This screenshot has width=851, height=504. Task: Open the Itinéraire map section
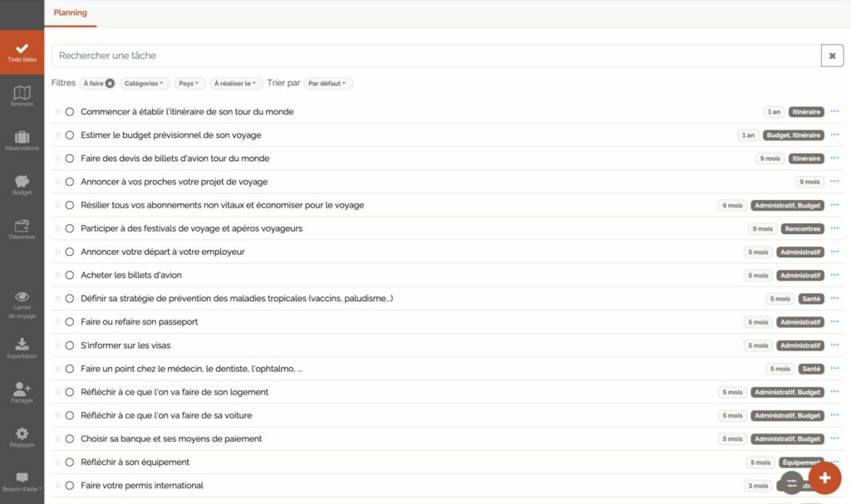22,96
